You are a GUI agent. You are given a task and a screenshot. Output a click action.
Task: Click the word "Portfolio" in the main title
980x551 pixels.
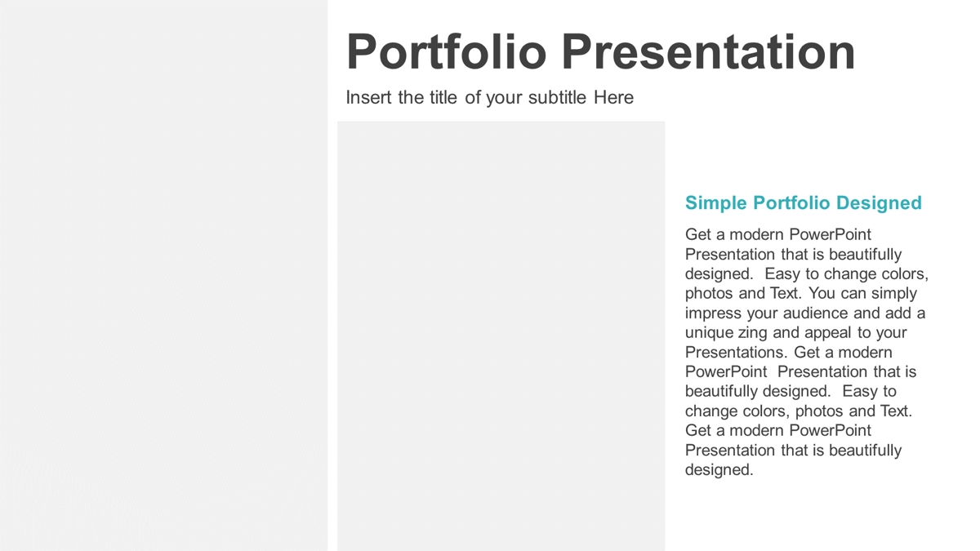point(447,51)
